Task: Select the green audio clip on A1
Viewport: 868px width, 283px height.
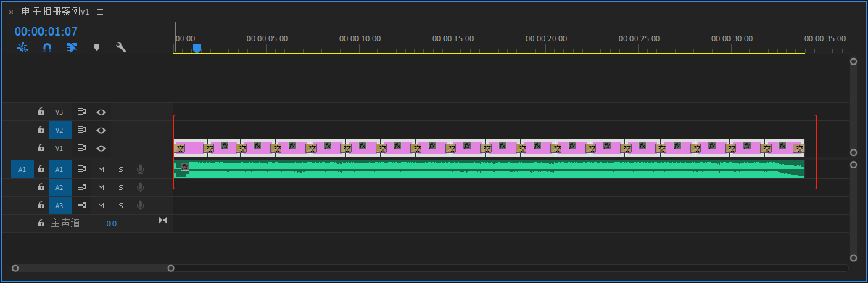Action: click(x=489, y=170)
